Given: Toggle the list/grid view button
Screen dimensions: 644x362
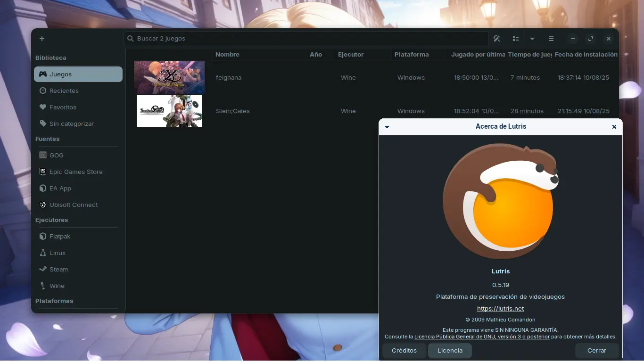Looking at the screenshot, I should click(x=516, y=39).
